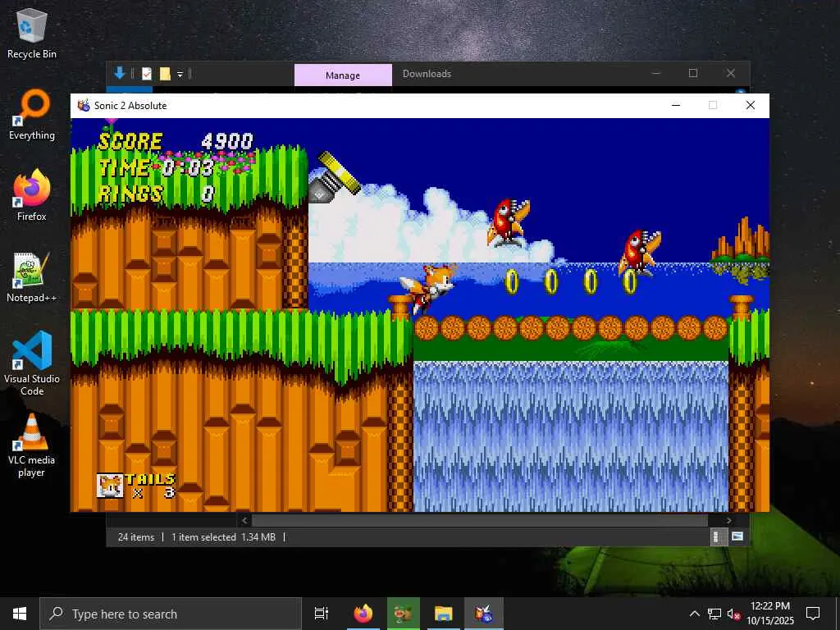The image size is (840, 630).
Task: Open the Recycle Bin desktop icon
Action: pos(32,33)
